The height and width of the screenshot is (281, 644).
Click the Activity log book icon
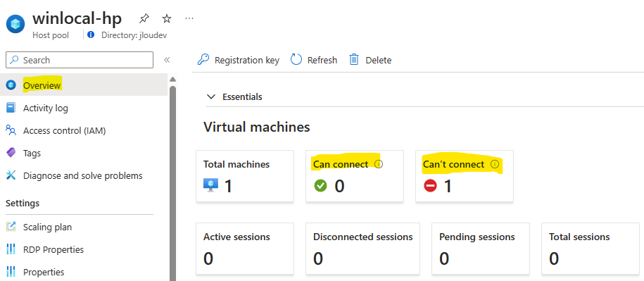coord(11,108)
